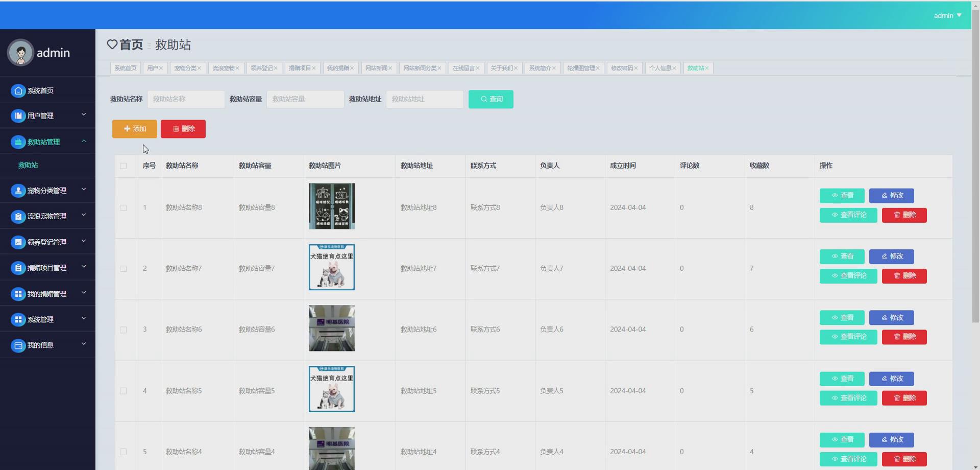Click the row 删除 button for 救助站名称5
This screenshot has width=980, height=470.
click(904, 398)
